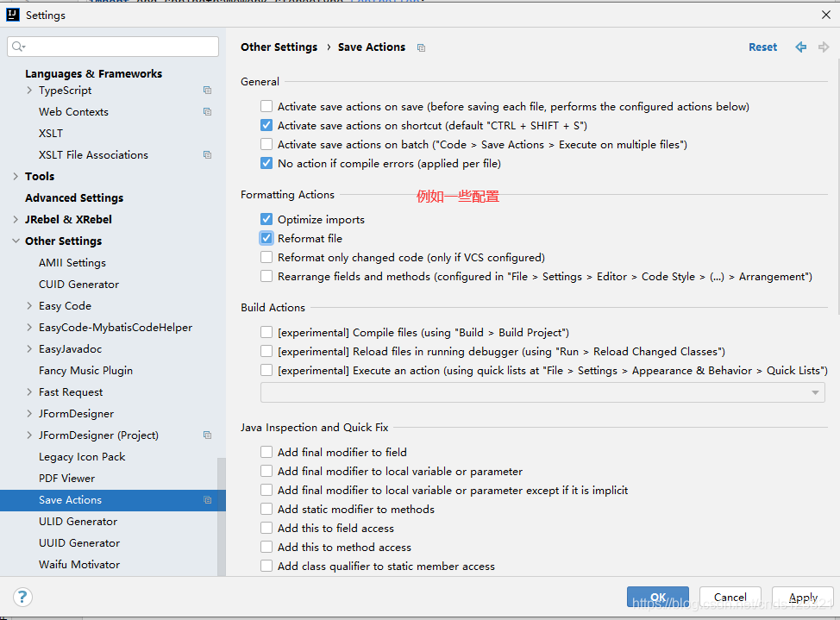840x620 pixels.
Task: Expand the Easy Code node
Action: click(x=29, y=305)
